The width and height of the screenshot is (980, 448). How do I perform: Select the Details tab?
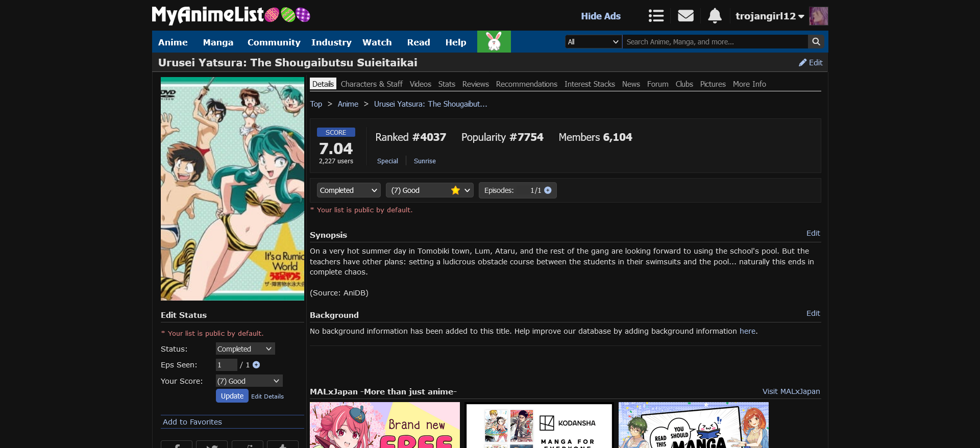point(323,84)
